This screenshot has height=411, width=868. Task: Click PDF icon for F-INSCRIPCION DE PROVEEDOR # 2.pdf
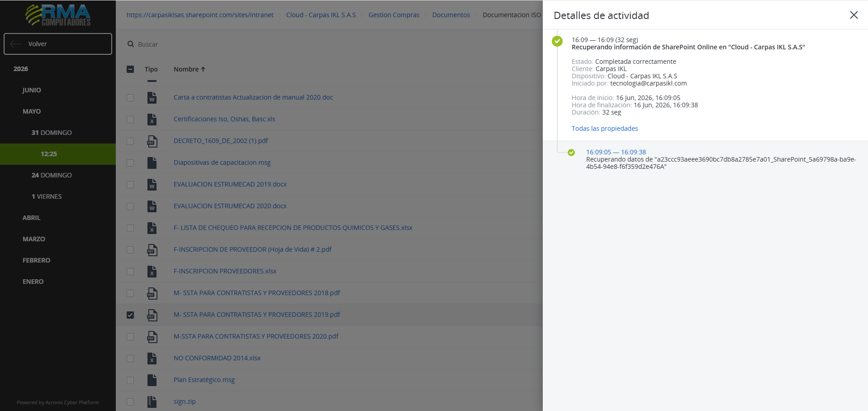click(152, 249)
